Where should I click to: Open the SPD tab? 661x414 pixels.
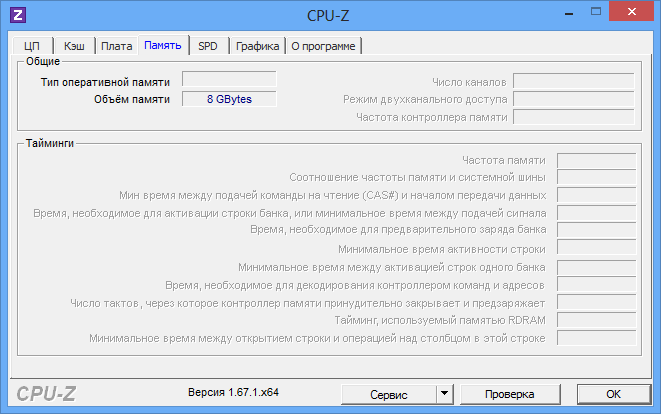pyautogui.click(x=208, y=46)
